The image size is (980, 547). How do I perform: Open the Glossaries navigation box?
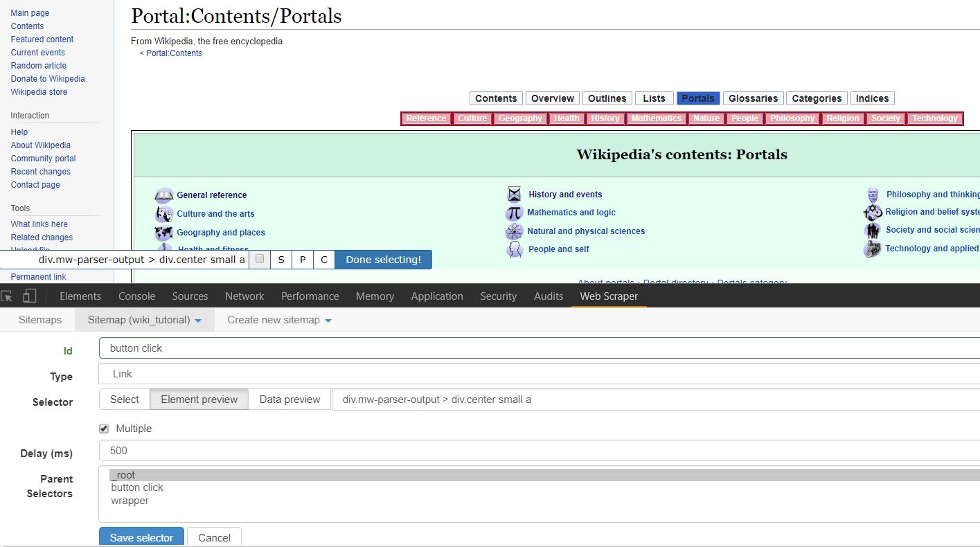(754, 98)
